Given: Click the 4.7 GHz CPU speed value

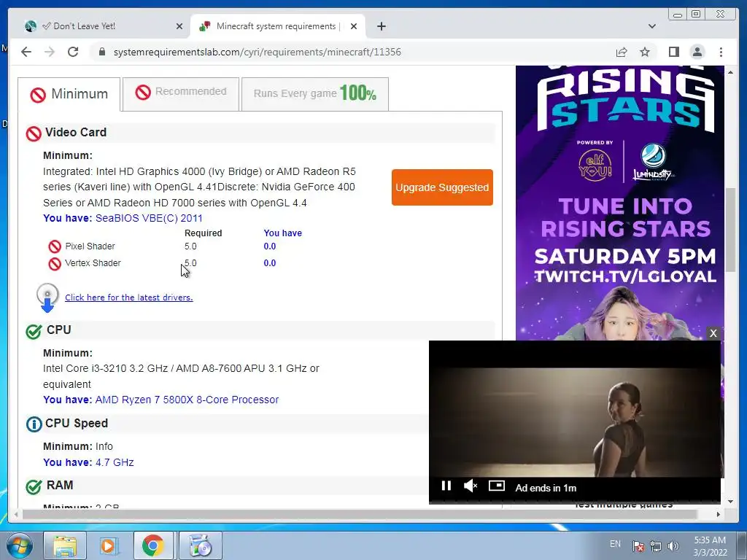Looking at the screenshot, I should click(115, 462).
